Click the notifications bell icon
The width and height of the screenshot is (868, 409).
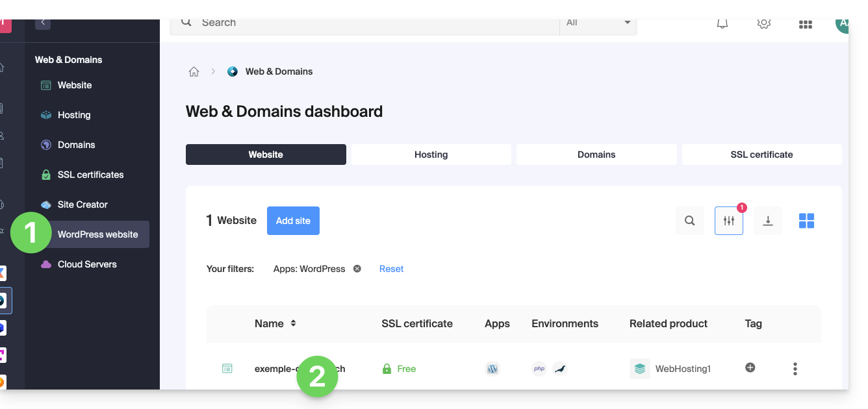tap(722, 24)
